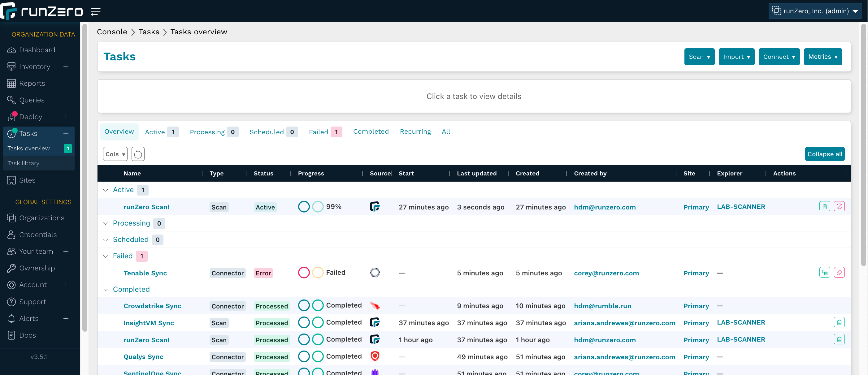Image resolution: width=868 pixels, height=375 pixels.
Task: Select the Failed tab showing one task
Action: coord(319,132)
